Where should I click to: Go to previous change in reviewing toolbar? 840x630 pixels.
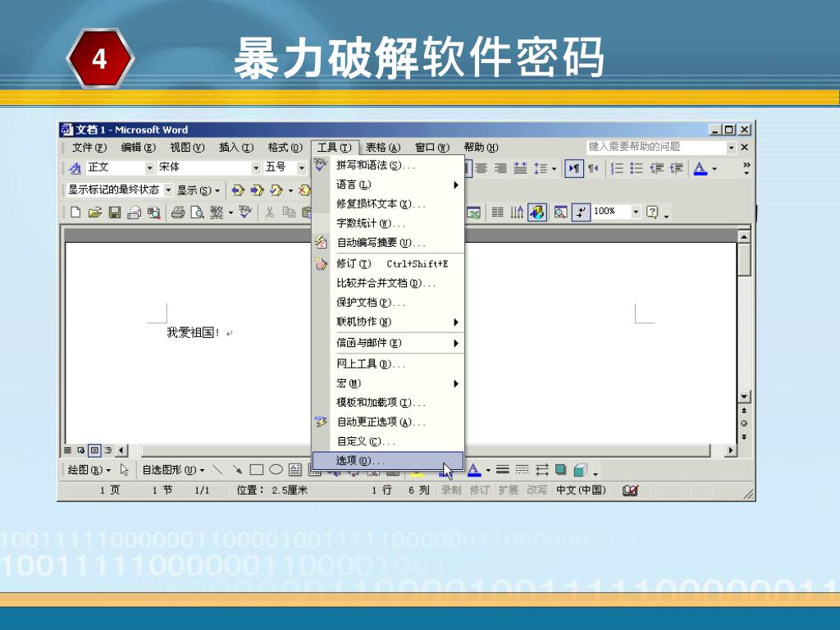pos(238,190)
